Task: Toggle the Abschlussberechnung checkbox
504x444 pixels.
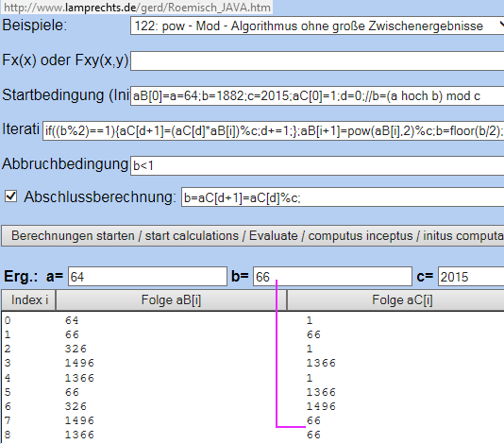Action: (x=11, y=196)
